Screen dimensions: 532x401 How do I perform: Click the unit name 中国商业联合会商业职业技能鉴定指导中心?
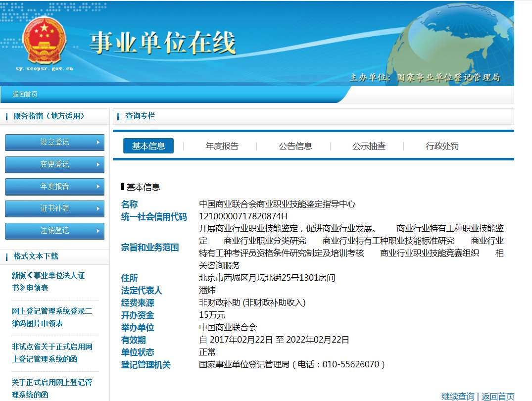coord(277,204)
